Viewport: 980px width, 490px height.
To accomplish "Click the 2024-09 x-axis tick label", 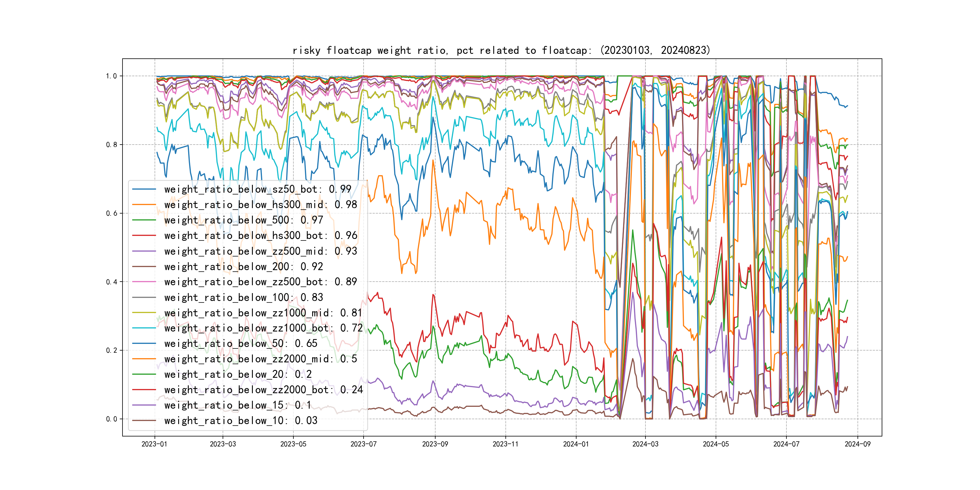I will (x=857, y=444).
